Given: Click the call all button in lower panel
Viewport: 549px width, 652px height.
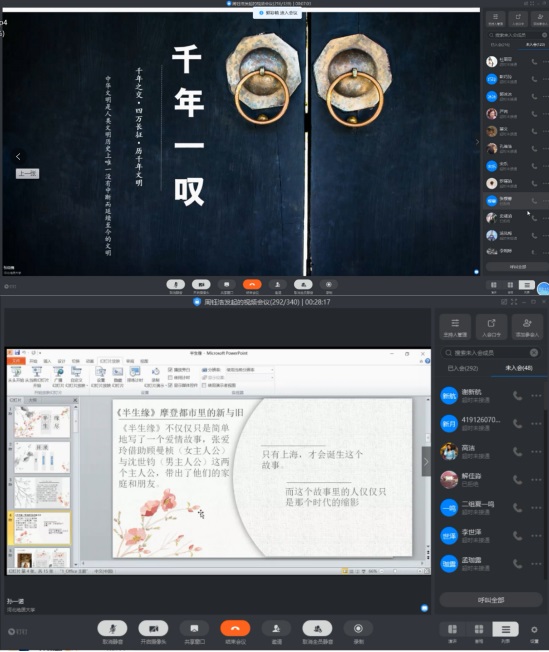Looking at the screenshot, I should click(491, 600).
